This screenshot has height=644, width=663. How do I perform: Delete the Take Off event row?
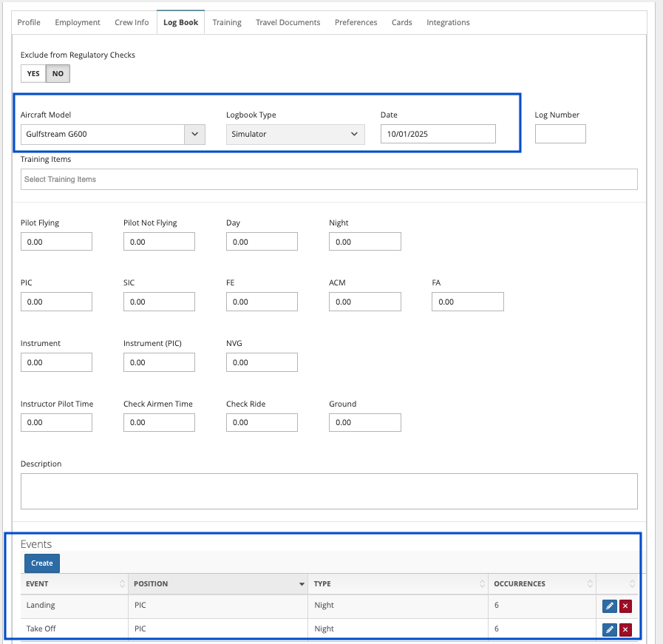click(625, 630)
